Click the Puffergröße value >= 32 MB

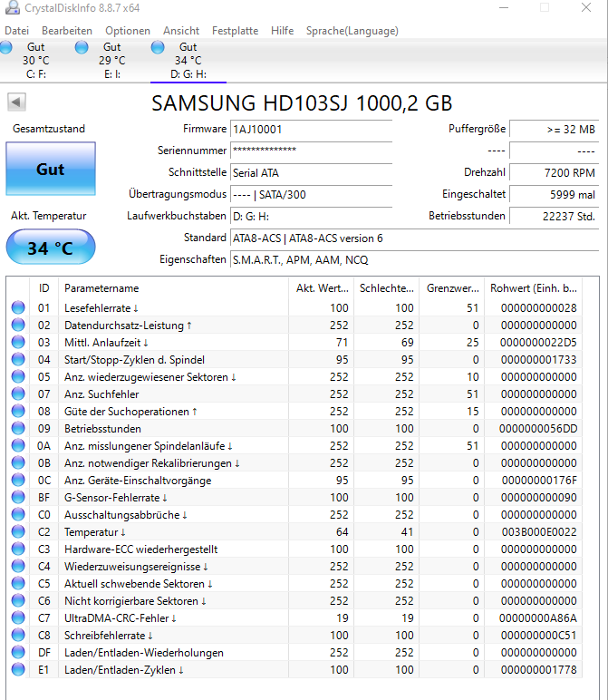tap(554, 130)
